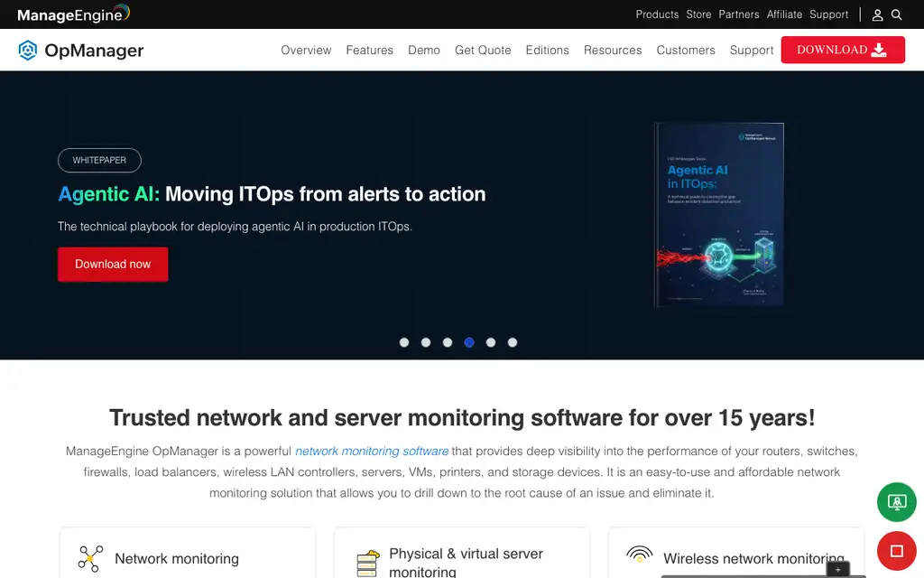This screenshot has height=578, width=924.
Task: Open the Customers page
Action: [686, 51]
